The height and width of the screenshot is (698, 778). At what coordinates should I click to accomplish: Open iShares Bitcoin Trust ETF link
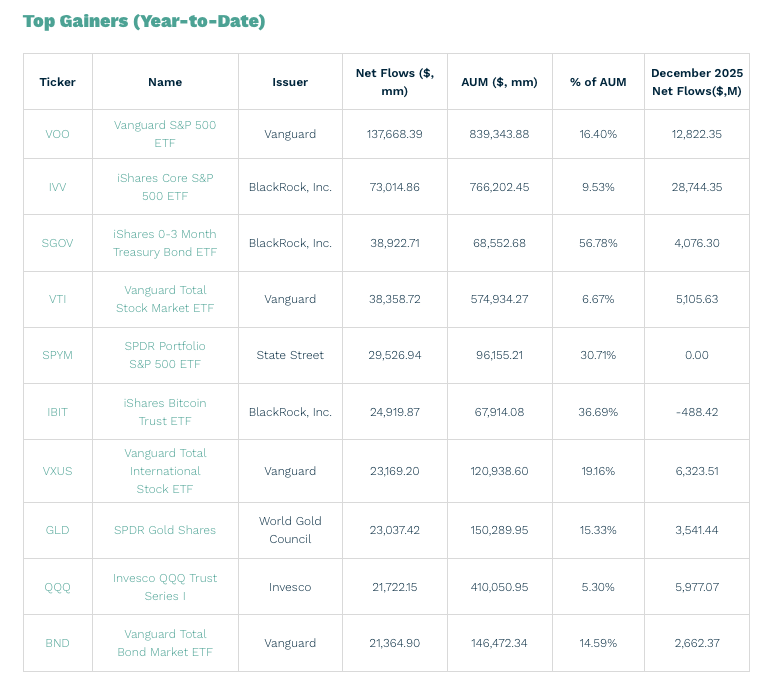(x=165, y=412)
